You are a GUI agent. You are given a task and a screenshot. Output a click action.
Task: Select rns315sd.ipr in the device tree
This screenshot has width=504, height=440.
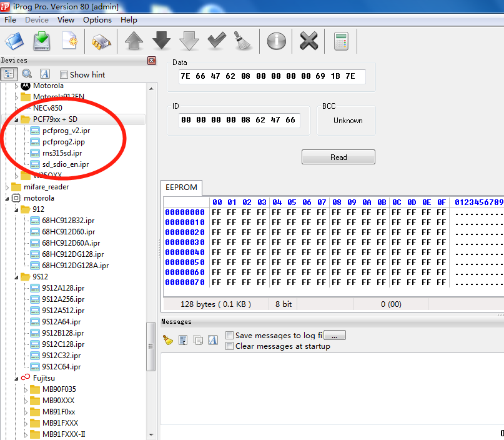tap(62, 153)
